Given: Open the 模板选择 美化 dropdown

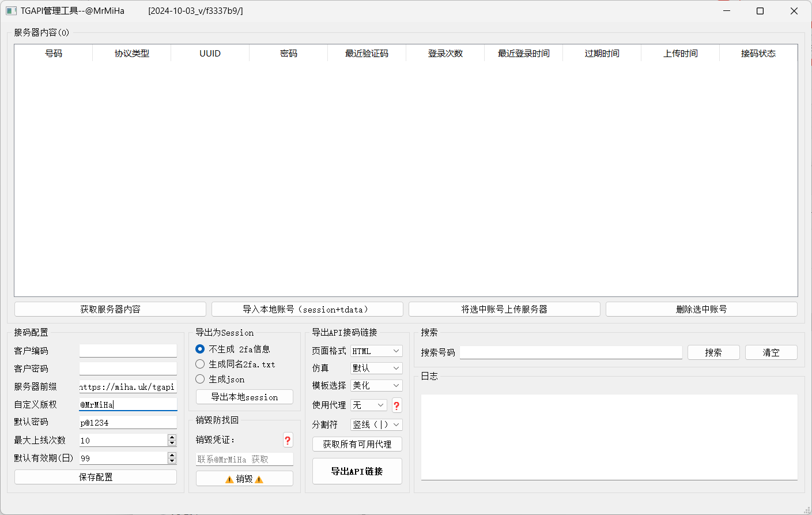Looking at the screenshot, I should click(376, 385).
